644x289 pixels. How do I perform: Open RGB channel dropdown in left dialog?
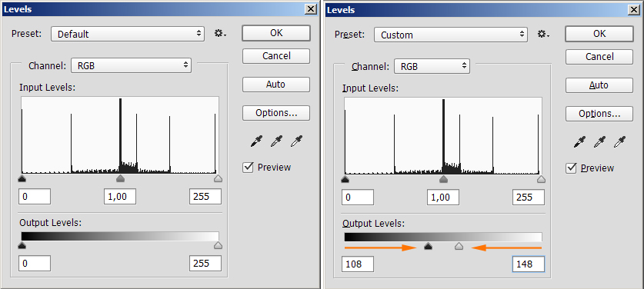coord(131,65)
